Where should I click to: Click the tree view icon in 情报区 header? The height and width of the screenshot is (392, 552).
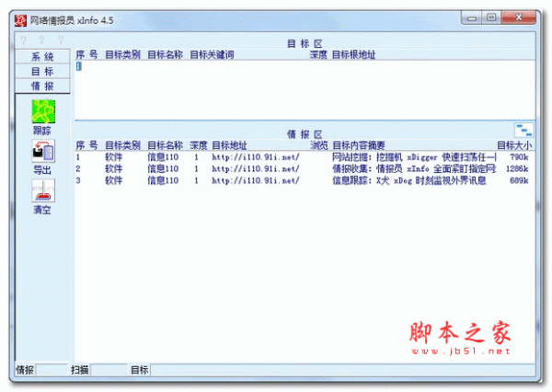tap(523, 131)
